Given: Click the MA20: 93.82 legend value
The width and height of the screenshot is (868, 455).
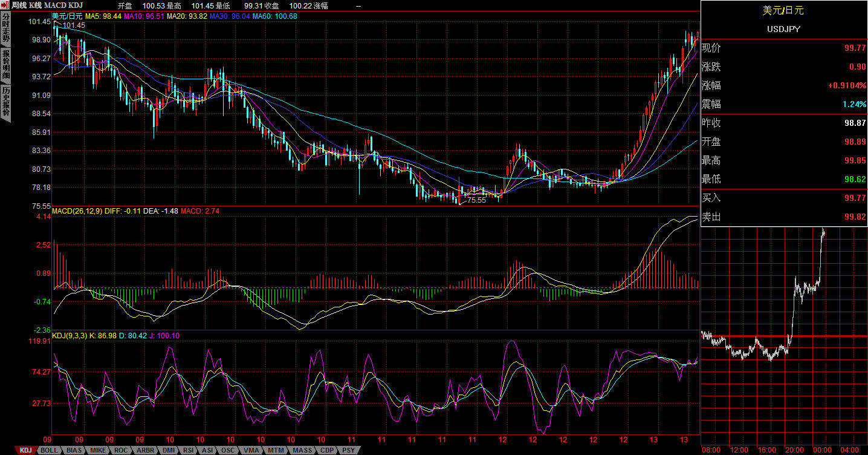Looking at the screenshot, I should [187, 16].
